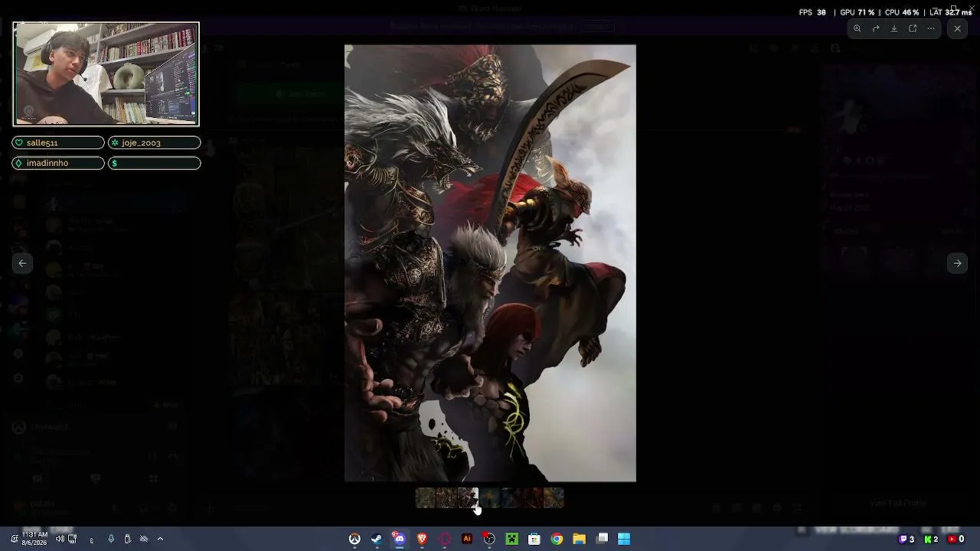Viewport: 980px width, 551px height.
Task: Click the microphone icon in the system tray
Action: (x=111, y=539)
